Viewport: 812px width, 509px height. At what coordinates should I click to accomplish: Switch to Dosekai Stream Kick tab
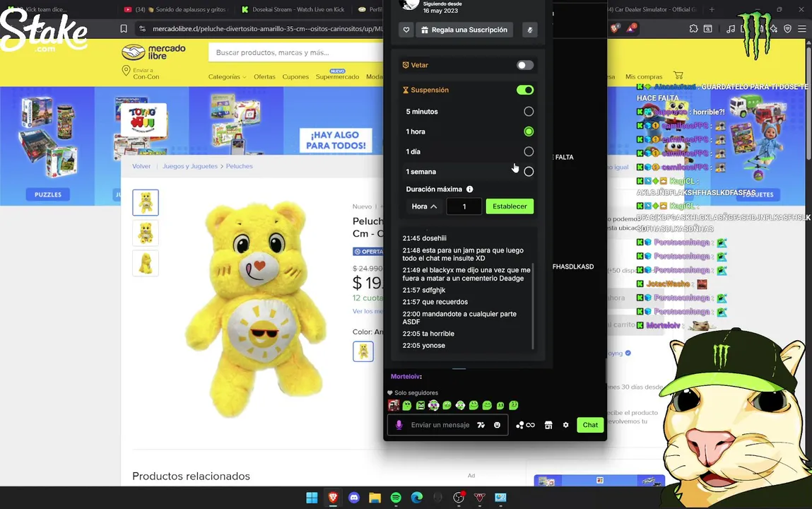(x=294, y=9)
